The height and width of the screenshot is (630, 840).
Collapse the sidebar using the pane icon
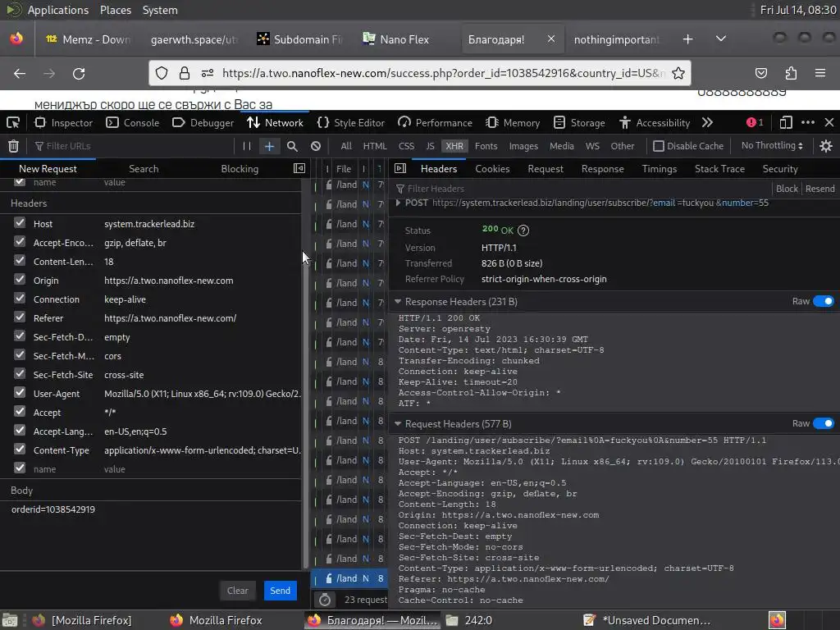[299, 169]
